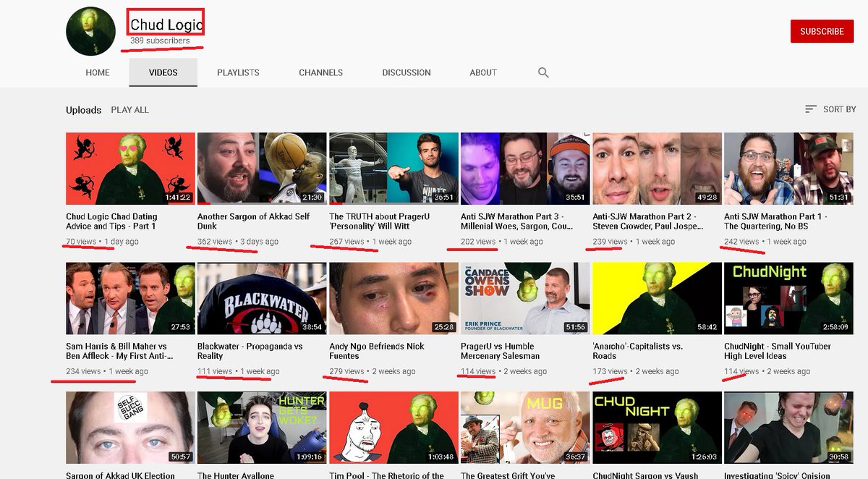The image size is (868, 479).
Task: Switch to the Home tab
Action: point(98,72)
